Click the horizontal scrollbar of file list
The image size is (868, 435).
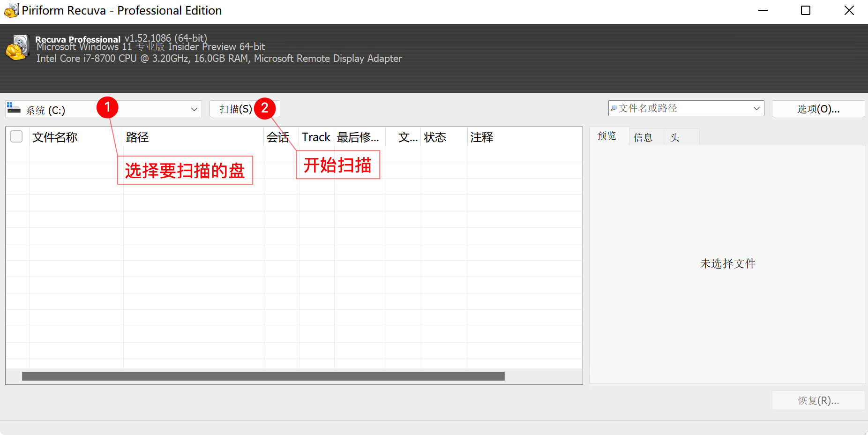point(263,376)
